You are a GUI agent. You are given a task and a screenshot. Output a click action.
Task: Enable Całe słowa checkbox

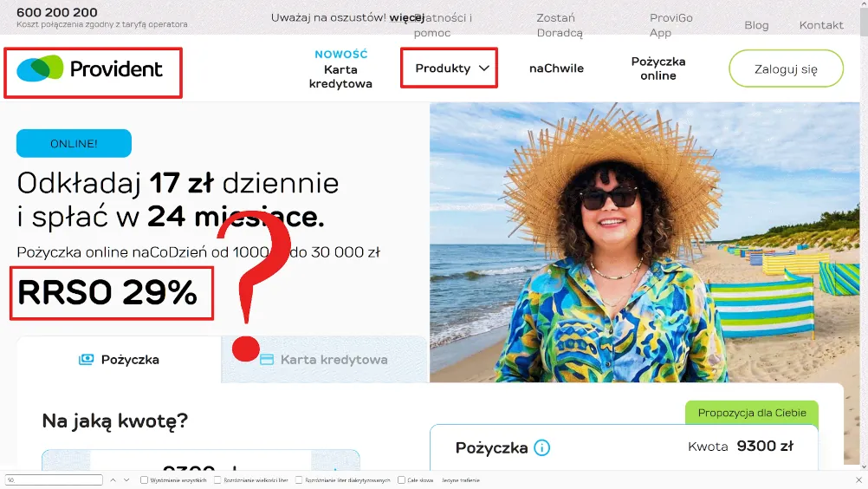401,480
